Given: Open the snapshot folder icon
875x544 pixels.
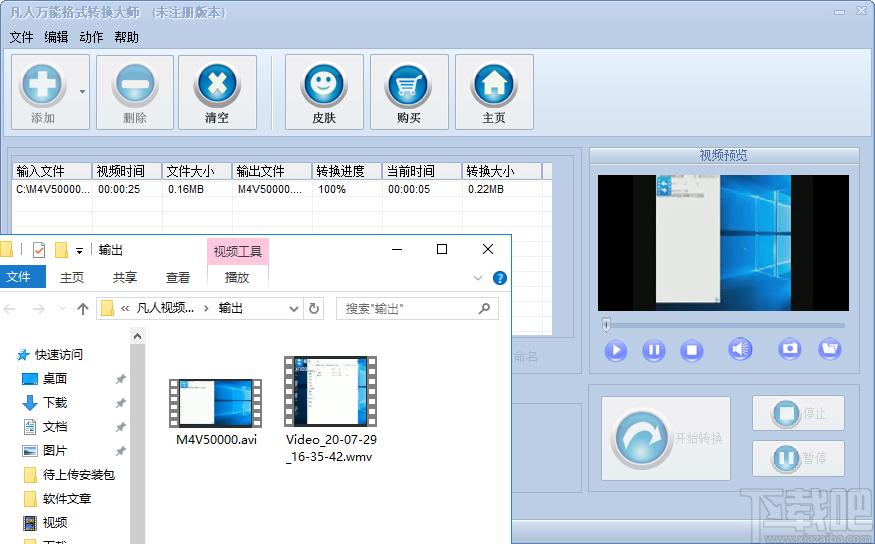Looking at the screenshot, I should (x=830, y=349).
